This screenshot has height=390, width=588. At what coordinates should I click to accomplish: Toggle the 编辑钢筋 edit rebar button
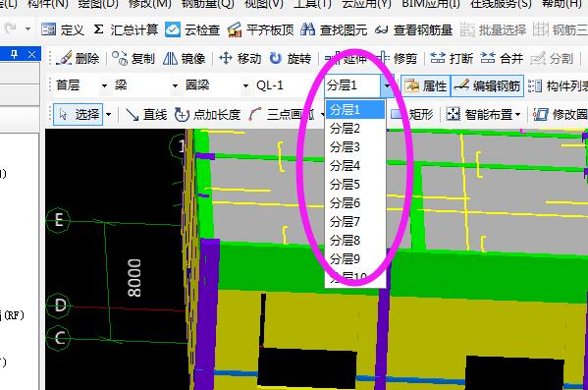click(487, 86)
